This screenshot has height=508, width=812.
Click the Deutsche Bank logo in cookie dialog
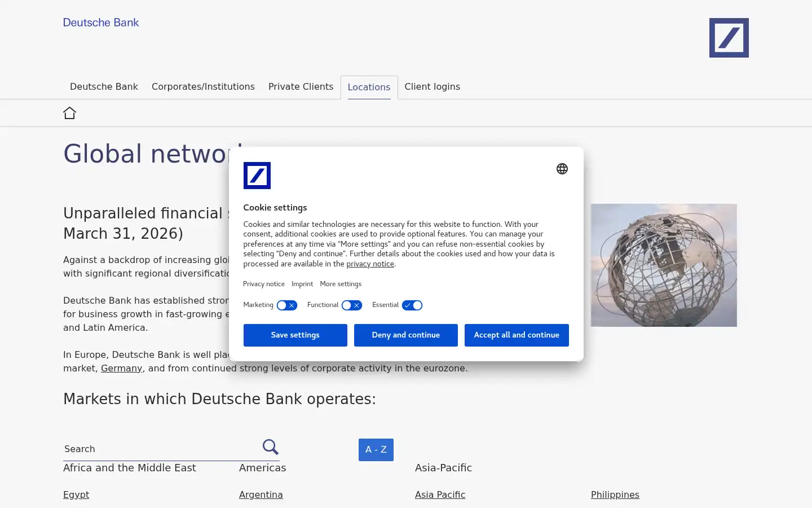point(257,176)
